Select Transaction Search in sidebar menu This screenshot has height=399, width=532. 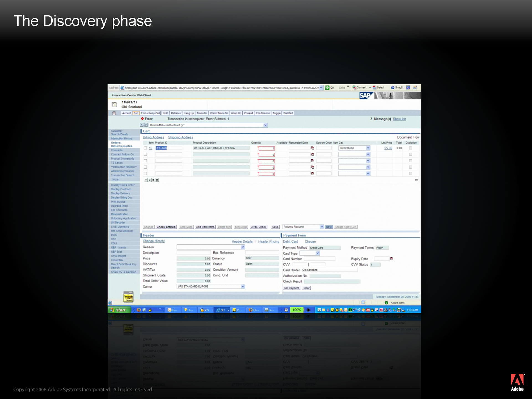pyautogui.click(x=122, y=175)
